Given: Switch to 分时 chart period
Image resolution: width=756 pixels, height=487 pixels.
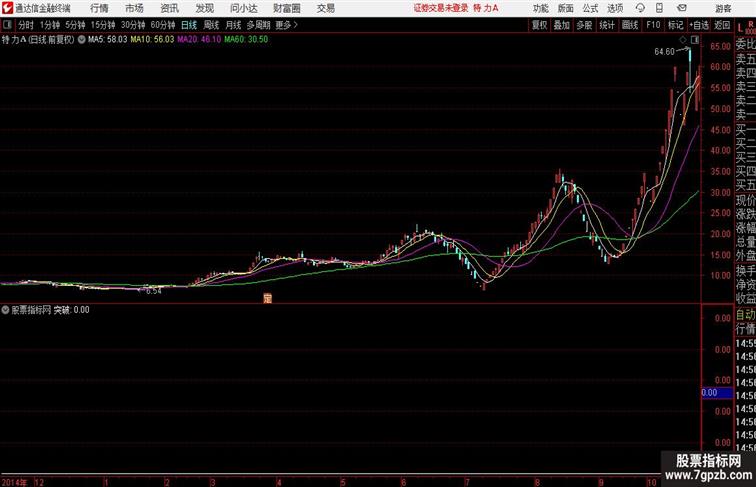Looking at the screenshot, I should [x=26, y=25].
